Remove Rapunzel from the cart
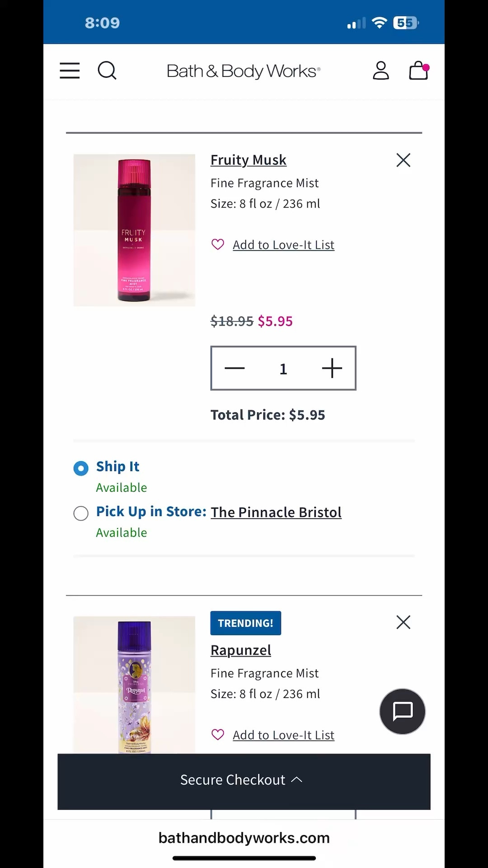488x868 pixels. coord(403,622)
